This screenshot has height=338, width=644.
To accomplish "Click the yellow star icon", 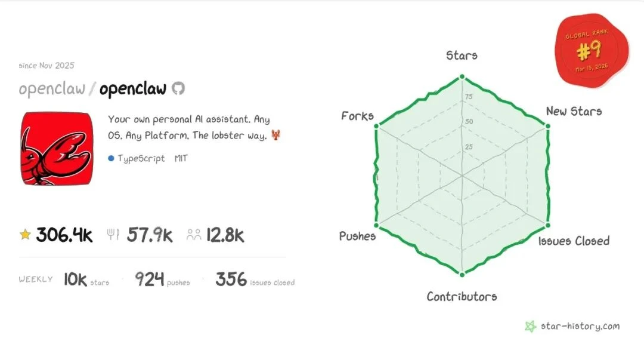I will [x=25, y=235].
